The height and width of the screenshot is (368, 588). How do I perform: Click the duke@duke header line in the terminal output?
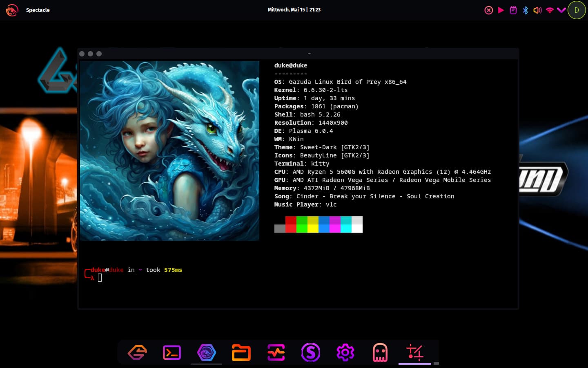click(x=291, y=65)
